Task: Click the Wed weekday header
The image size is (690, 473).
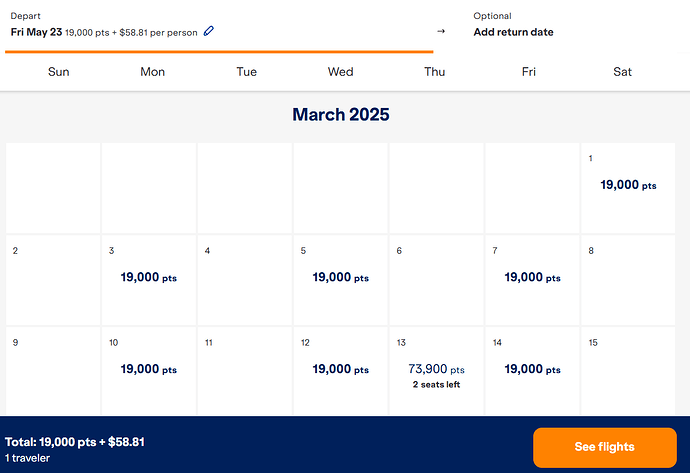Action: [x=341, y=72]
